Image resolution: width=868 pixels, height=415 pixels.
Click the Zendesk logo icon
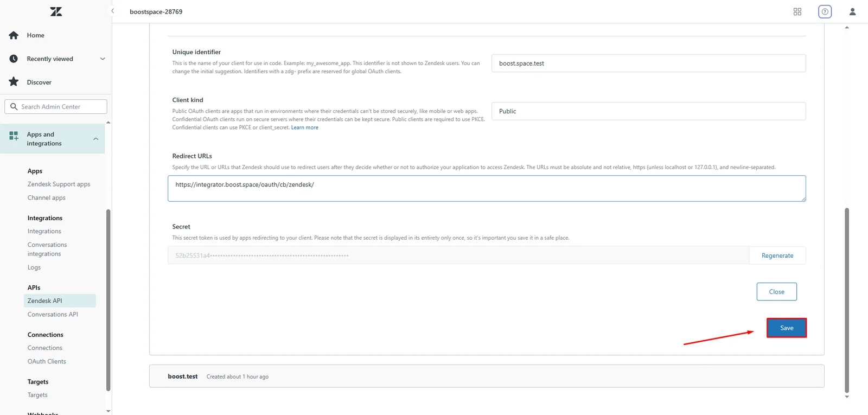[x=56, y=11]
